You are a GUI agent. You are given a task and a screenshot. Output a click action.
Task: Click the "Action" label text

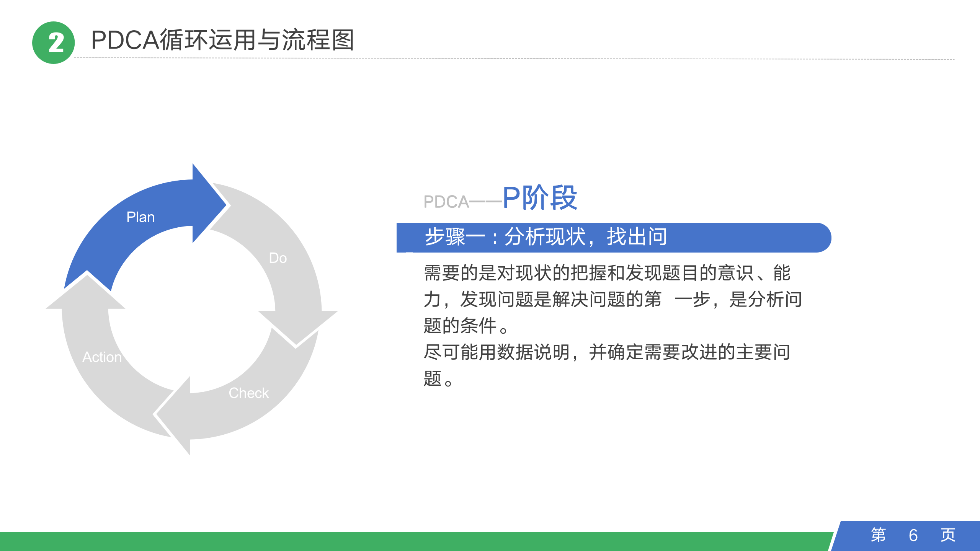point(101,357)
